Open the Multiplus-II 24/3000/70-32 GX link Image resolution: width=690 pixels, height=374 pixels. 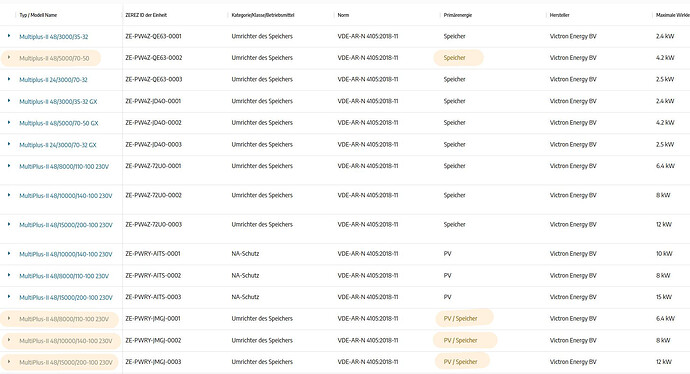pyautogui.click(x=58, y=145)
